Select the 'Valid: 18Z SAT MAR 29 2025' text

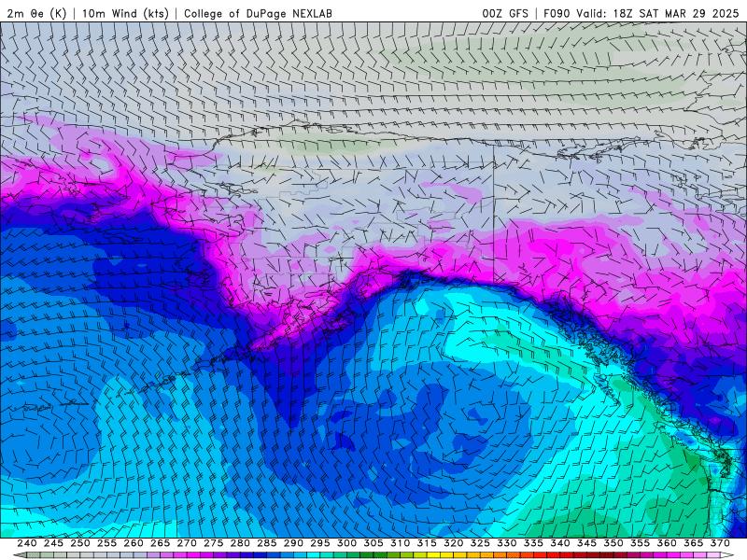(657, 13)
